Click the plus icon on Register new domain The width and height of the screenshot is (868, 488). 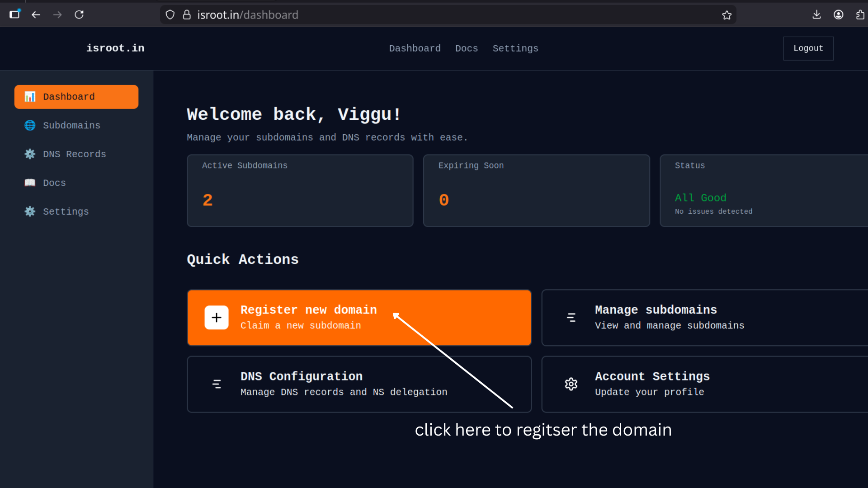coord(217,318)
